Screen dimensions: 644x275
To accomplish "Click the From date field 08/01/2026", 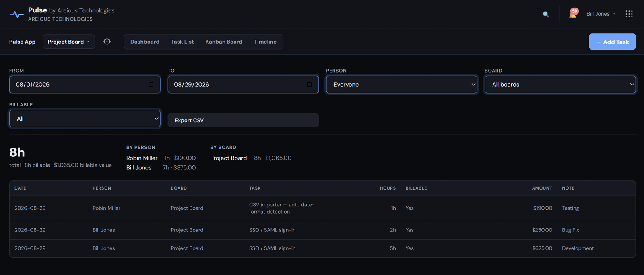I will (x=85, y=85).
